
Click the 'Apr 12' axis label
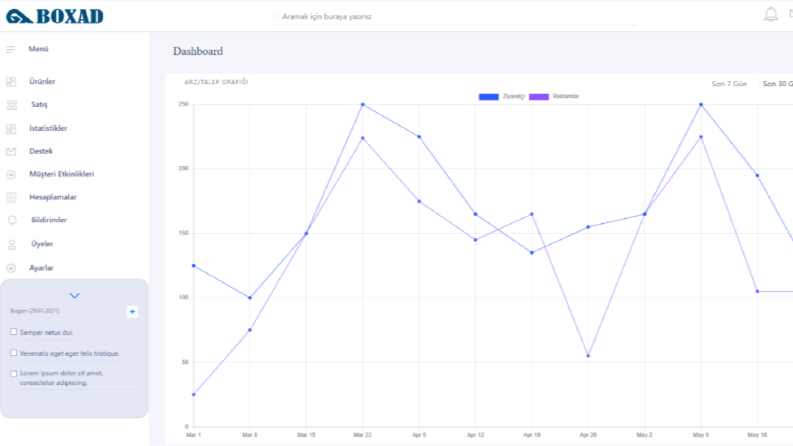tap(475, 435)
